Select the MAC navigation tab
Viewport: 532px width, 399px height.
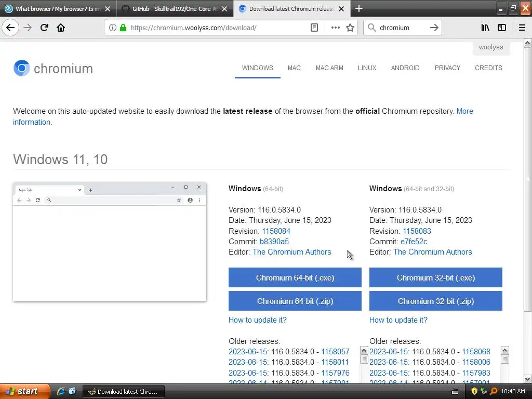[294, 68]
